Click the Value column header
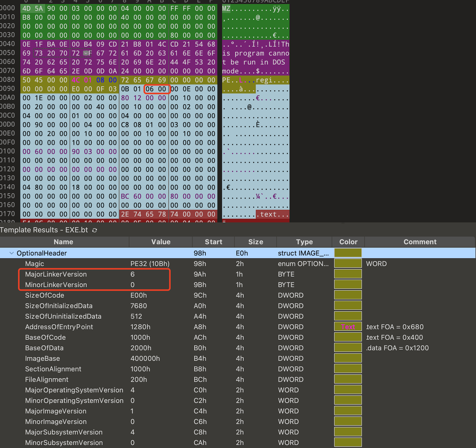The width and height of the screenshot is (476, 448). [161, 242]
